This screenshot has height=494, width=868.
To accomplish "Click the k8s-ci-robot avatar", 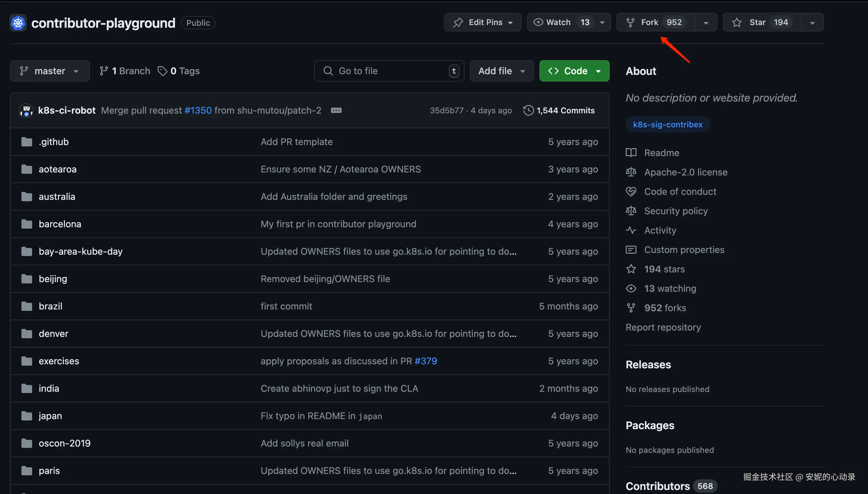I will [26, 111].
